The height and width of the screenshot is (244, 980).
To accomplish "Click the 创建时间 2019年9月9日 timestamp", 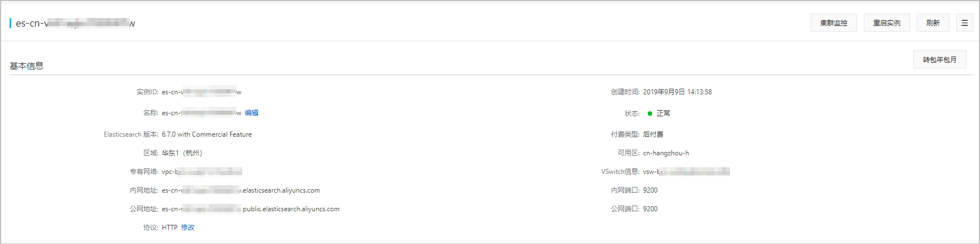I will point(678,92).
